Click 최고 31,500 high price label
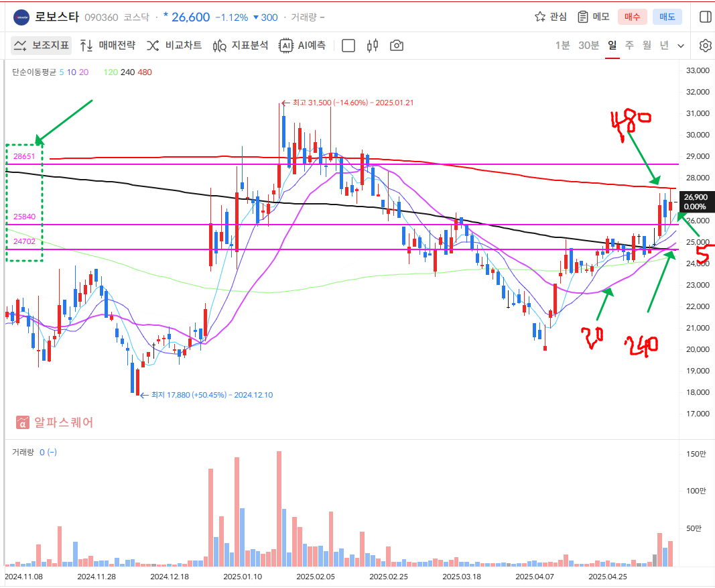 (x=353, y=103)
